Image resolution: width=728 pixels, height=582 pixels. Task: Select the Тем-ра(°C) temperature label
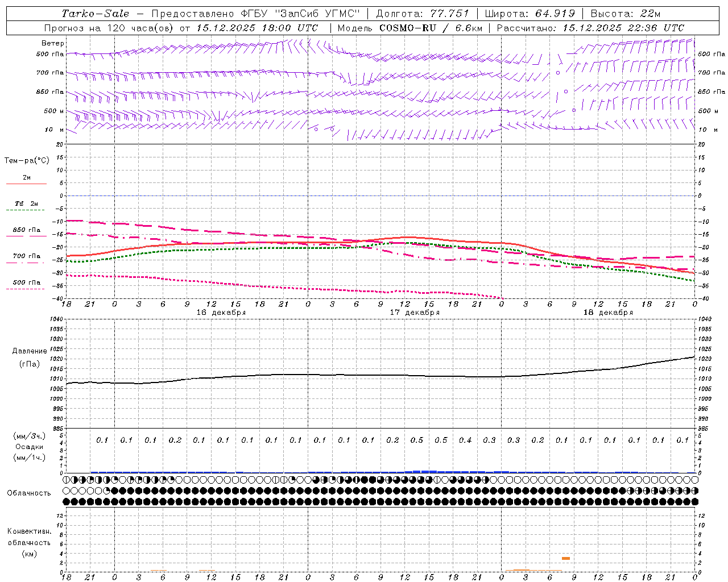(27, 161)
